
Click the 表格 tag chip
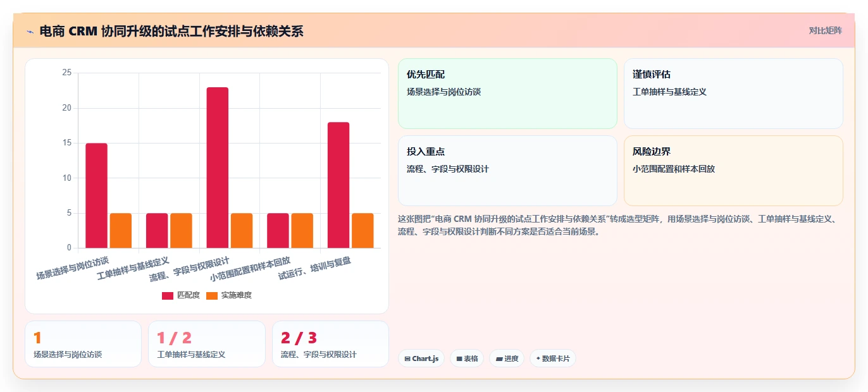[467, 358]
